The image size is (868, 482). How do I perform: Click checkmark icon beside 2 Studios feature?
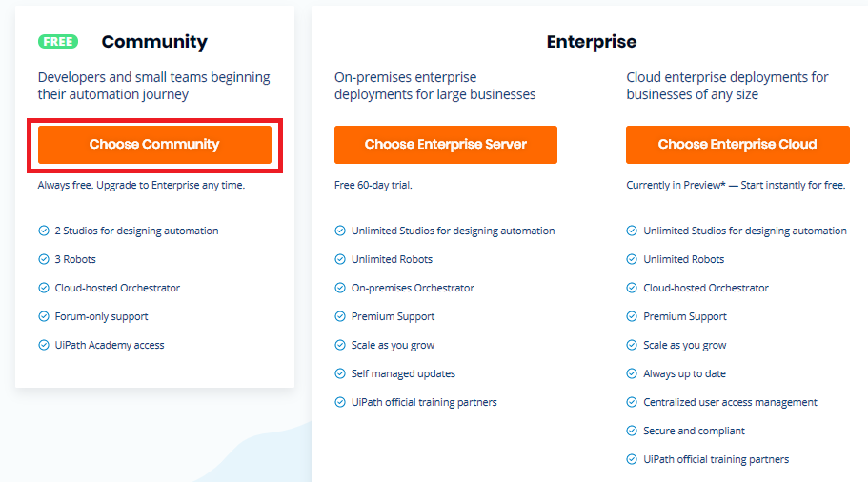(x=44, y=231)
